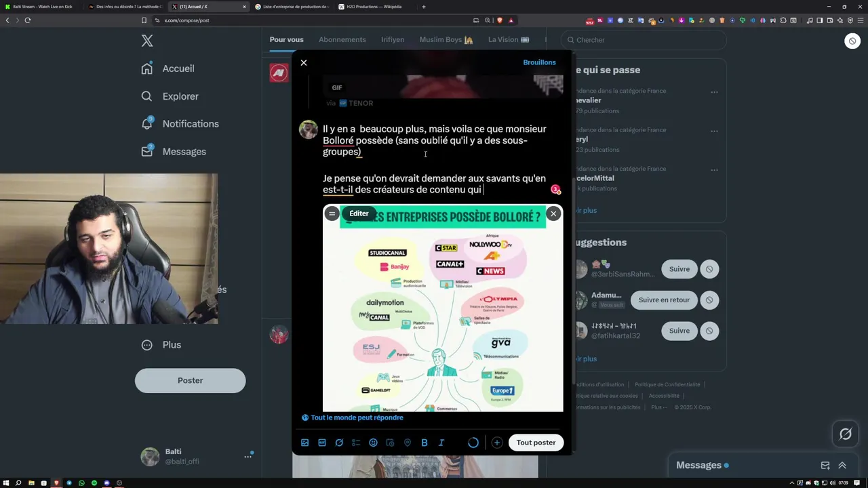Switch to the Irifiyen tab
868x488 pixels.
pyautogui.click(x=393, y=39)
